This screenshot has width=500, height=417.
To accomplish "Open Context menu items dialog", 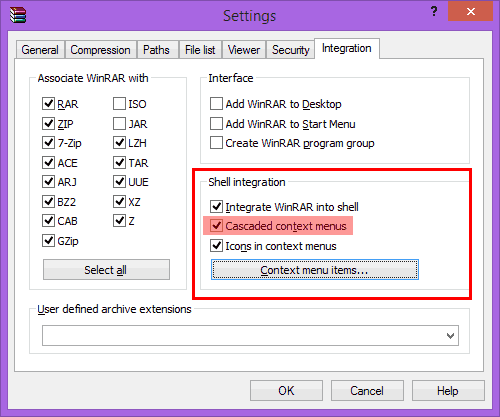I will (x=315, y=269).
